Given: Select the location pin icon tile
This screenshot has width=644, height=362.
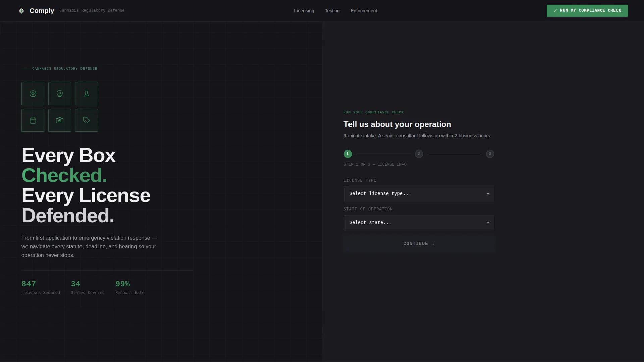Looking at the screenshot, I should 60,94.
